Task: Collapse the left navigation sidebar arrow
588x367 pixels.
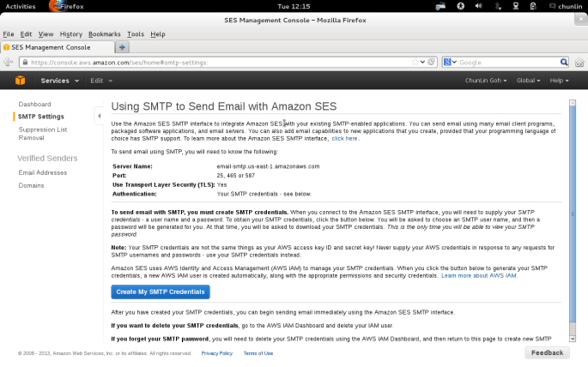Action: pyautogui.click(x=99, y=116)
